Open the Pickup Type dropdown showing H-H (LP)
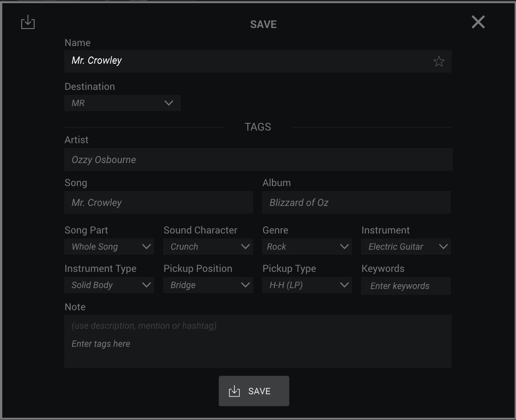This screenshot has width=516, height=420. 307,285
